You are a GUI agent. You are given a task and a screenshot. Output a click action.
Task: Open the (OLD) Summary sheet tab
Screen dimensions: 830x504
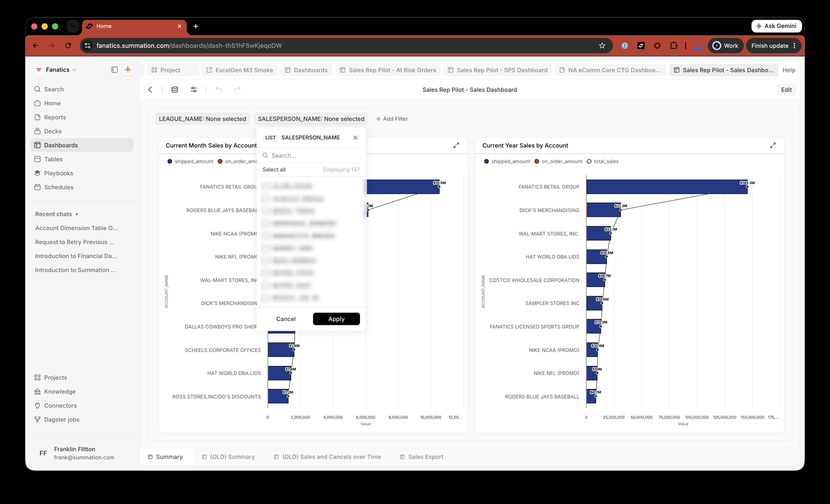[228, 457]
